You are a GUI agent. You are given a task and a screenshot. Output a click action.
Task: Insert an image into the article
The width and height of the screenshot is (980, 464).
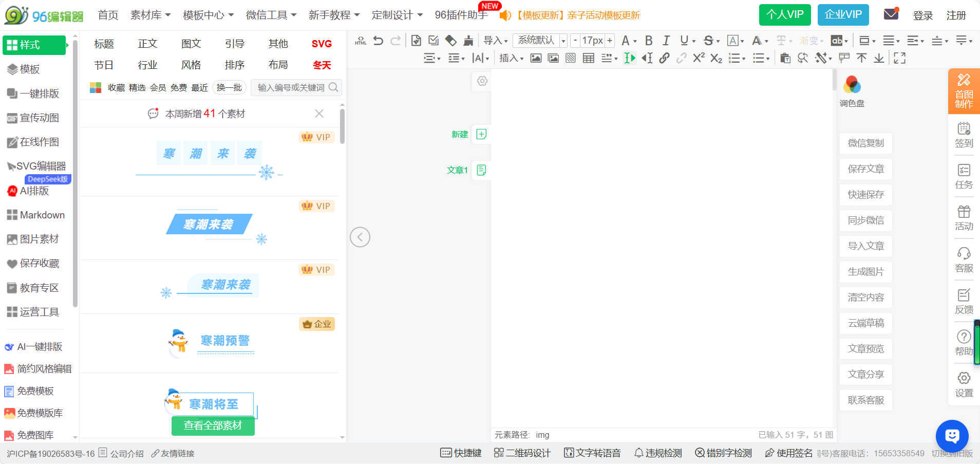(x=536, y=58)
